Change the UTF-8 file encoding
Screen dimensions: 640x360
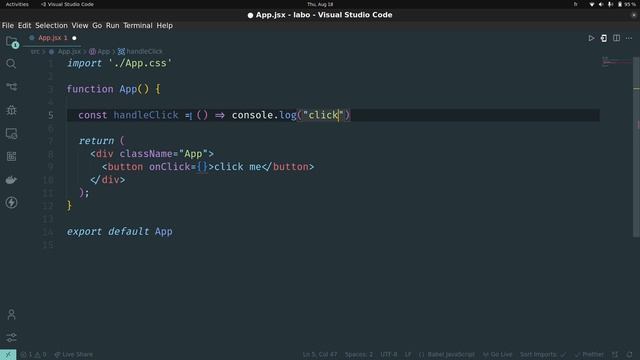point(389,355)
